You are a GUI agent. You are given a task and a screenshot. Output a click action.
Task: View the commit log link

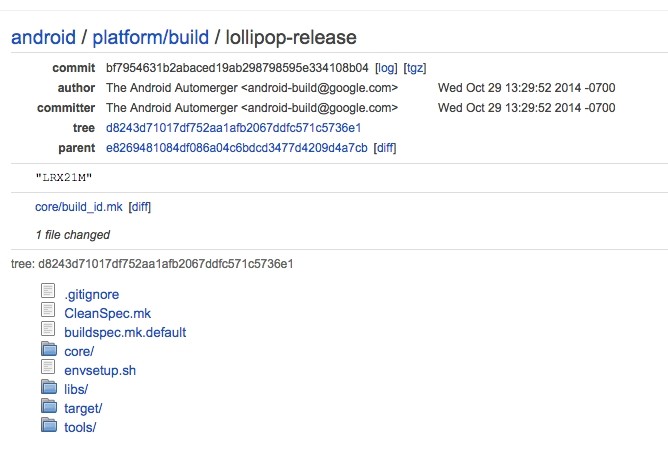click(386, 68)
